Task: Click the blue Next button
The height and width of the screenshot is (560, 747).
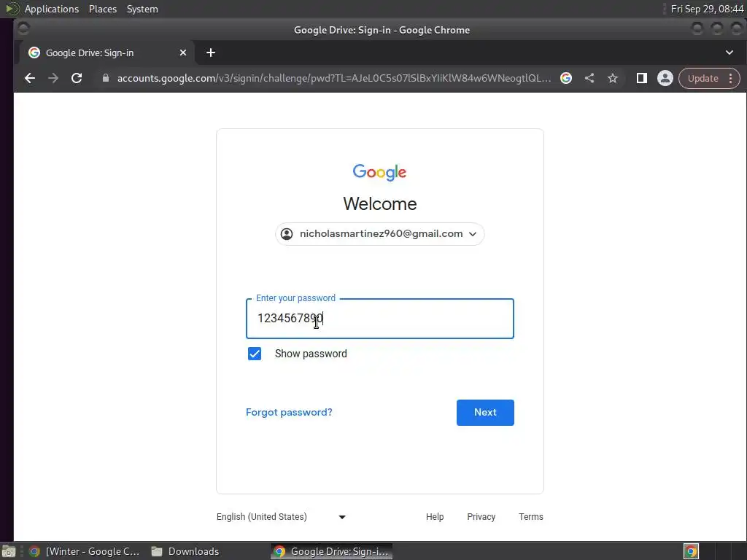Action: pyautogui.click(x=485, y=413)
